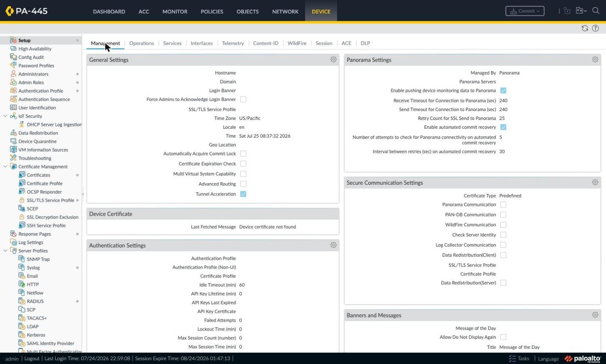Viewport: 606px width, 364px height.
Task: Select VM Information Sources in sidebar
Action: pyautogui.click(x=43, y=150)
